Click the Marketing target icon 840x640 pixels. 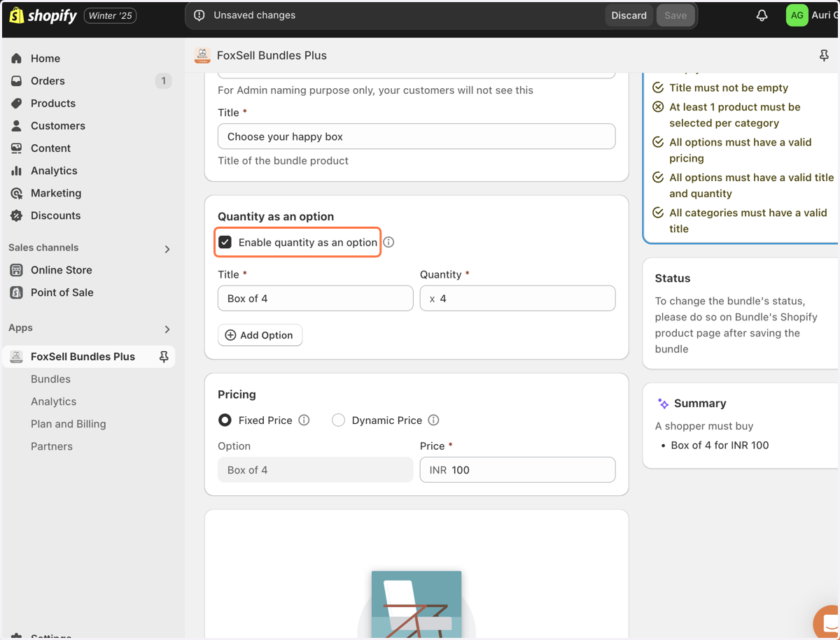pos(17,193)
